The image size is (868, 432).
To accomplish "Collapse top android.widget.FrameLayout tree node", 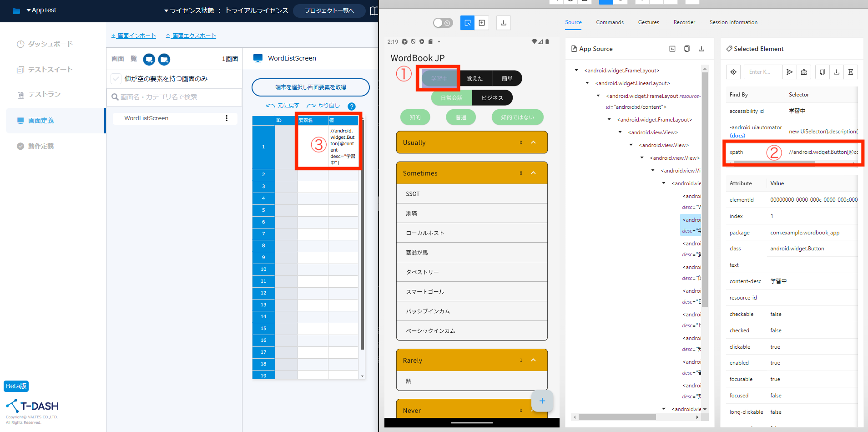I will click(576, 71).
